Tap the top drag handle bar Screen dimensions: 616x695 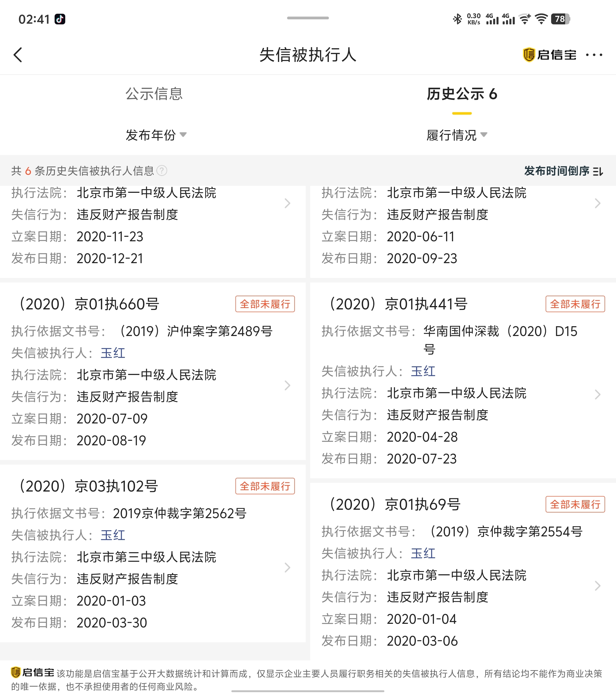click(308, 18)
